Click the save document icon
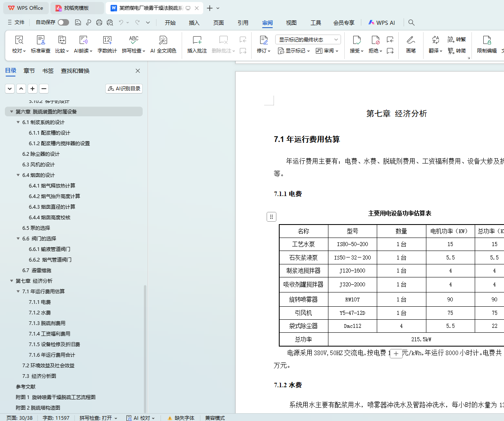The image size is (504, 421). click(78, 22)
